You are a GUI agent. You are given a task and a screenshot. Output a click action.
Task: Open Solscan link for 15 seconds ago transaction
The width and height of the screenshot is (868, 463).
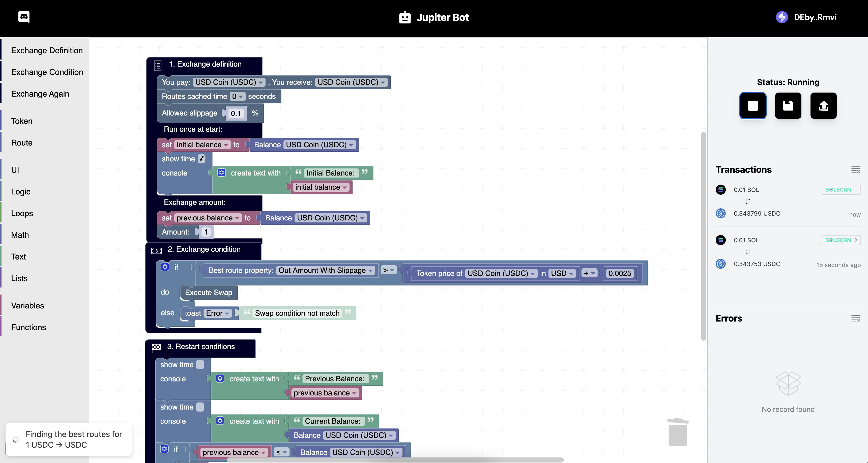840,240
